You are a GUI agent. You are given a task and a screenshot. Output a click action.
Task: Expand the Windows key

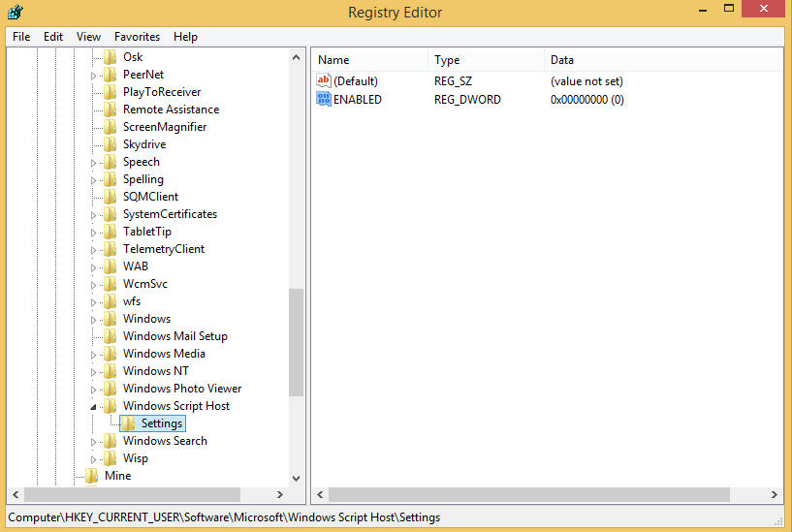pos(93,320)
